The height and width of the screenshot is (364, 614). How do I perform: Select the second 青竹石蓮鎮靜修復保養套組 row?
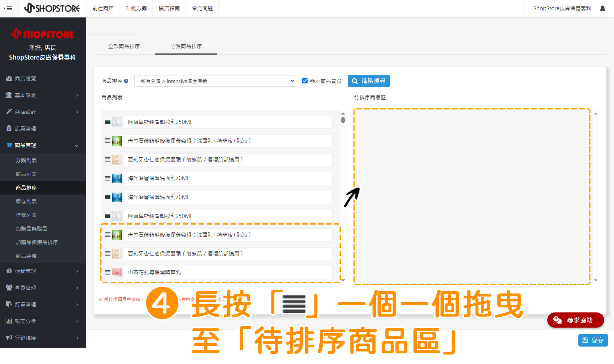pyautogui.click(x=228, y=235)
